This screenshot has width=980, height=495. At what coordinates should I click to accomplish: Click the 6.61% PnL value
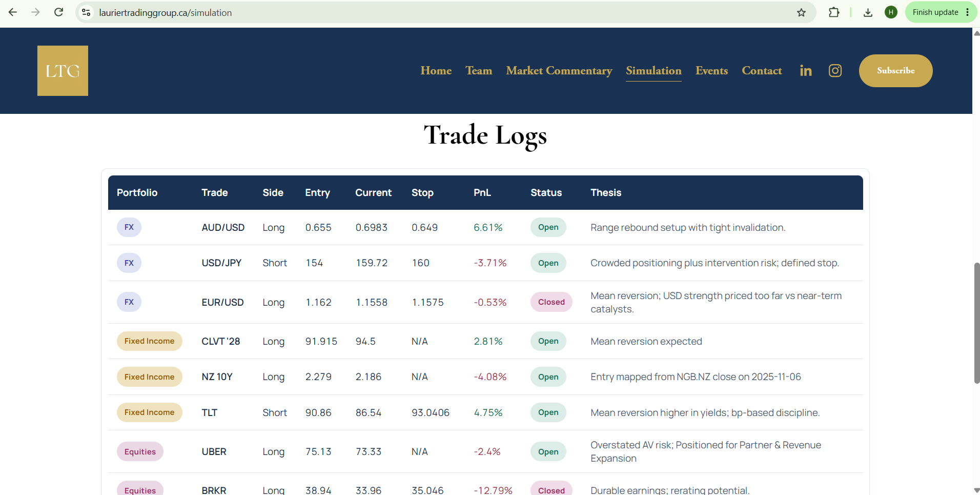click(488, 227)
